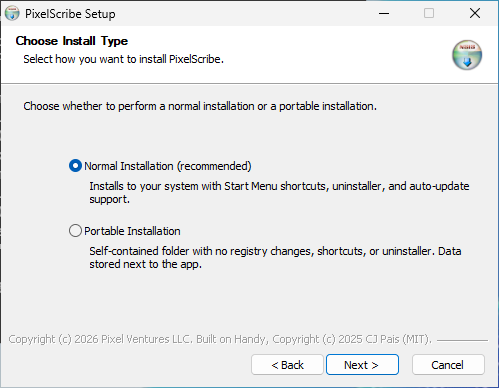Screen dimensions: 499x388
Task: Click the 'Choose whether to perform' instruction text
Action: [x=200, y=106]
